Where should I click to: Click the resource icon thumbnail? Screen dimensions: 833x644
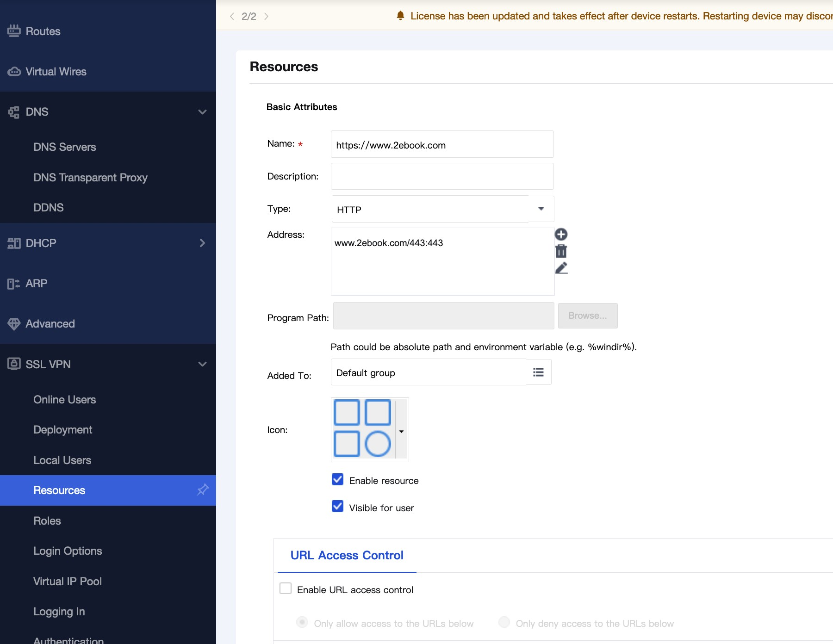[362, 429]
